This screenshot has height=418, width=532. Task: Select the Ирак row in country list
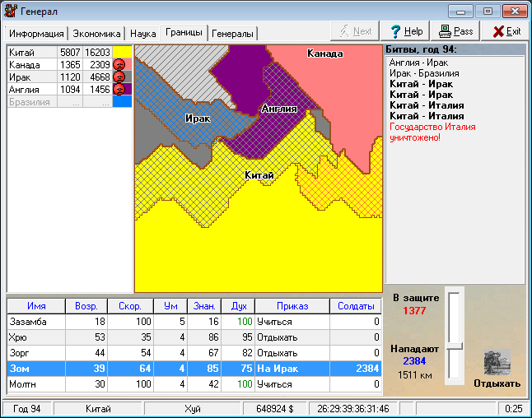click(69, 77)
